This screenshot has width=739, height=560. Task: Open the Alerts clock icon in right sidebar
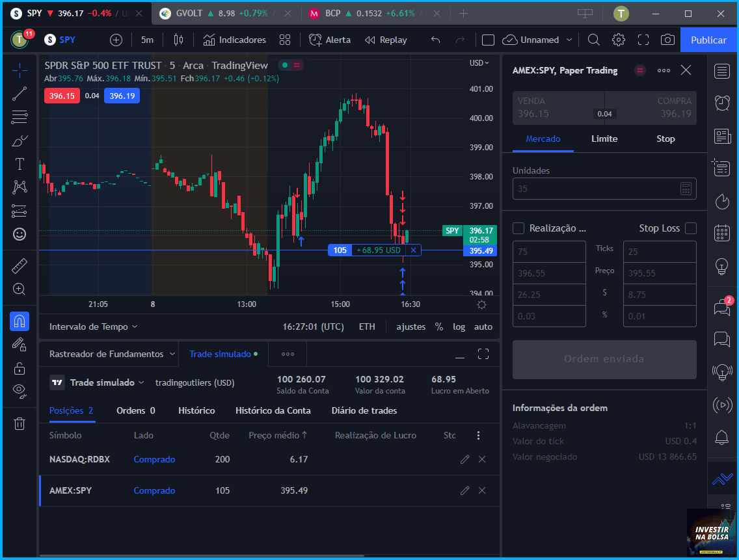click(x=722, y=102)
